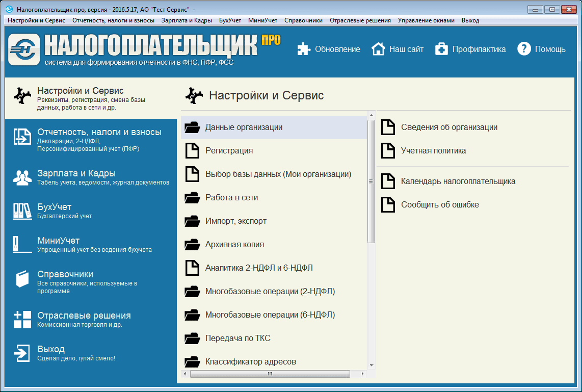
Task: Click the document icon of Сообщить об ошибке
Action: 388,204
